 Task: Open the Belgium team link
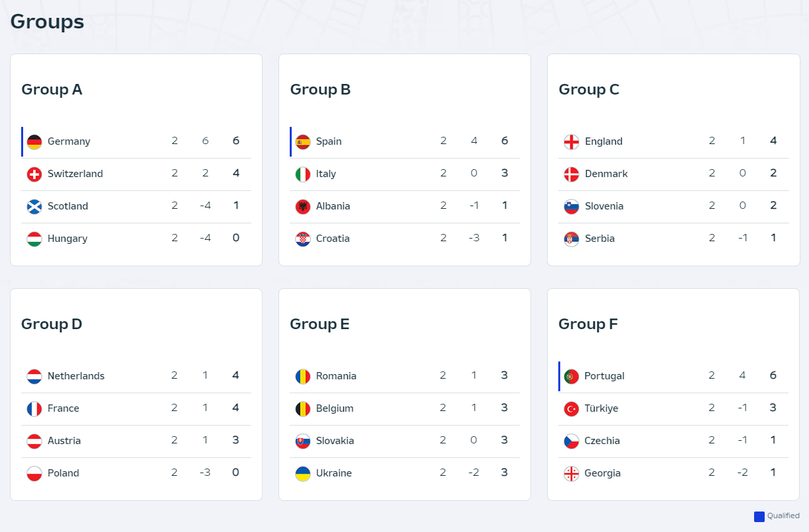point(335,408)
